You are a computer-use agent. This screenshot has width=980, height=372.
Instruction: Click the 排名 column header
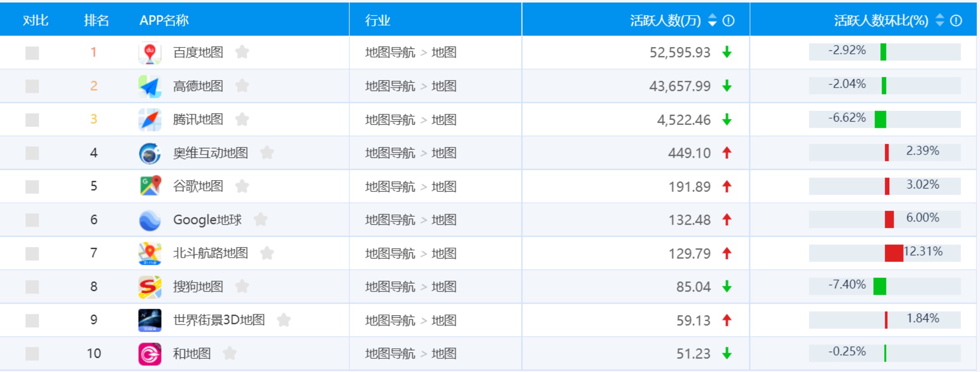(x=96, y=20)
